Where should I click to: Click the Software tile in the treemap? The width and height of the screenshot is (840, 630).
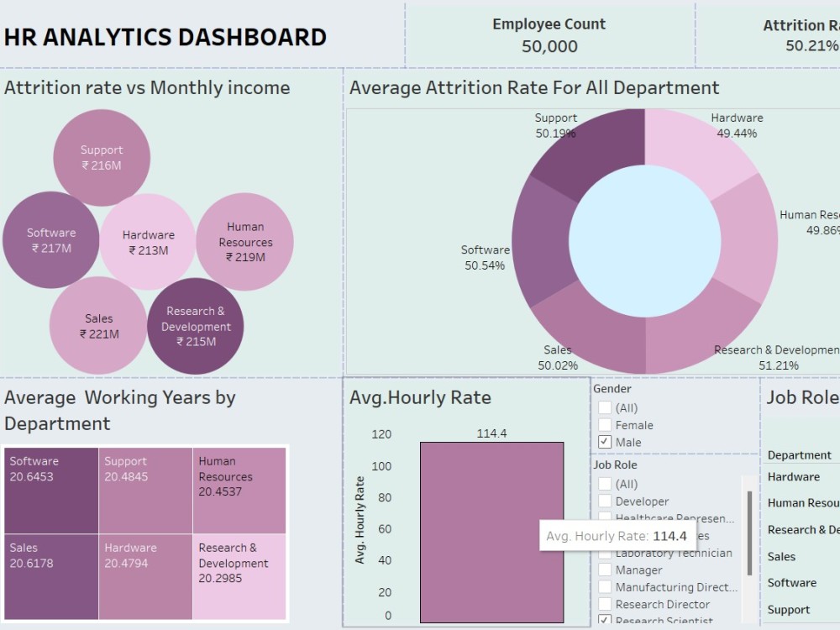(x=50, y=490)
